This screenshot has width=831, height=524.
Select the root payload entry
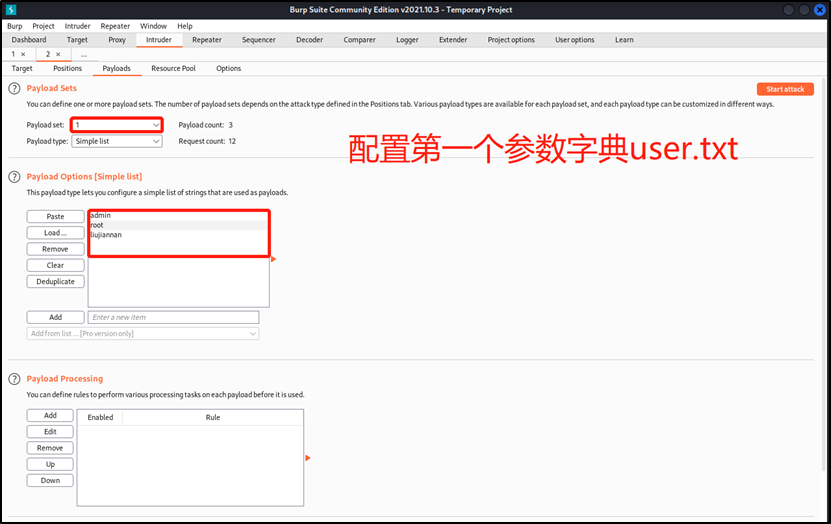tap(178, 225)
